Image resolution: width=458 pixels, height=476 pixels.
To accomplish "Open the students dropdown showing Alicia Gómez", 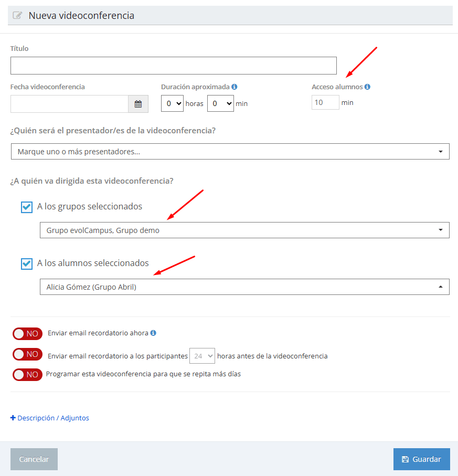I will (x=244, y=287).
